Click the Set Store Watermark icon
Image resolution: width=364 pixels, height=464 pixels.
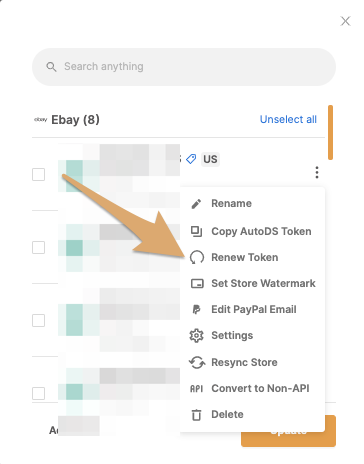click(197, 284)
